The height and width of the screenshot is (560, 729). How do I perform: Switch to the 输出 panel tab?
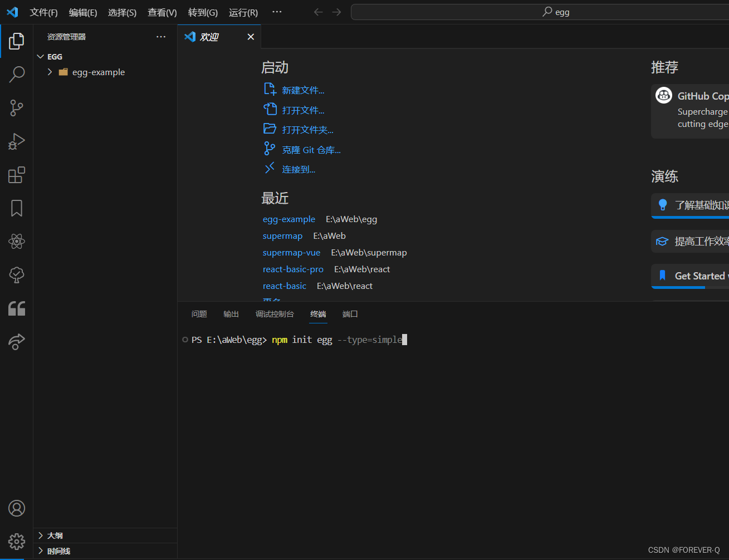click(231, 313)
